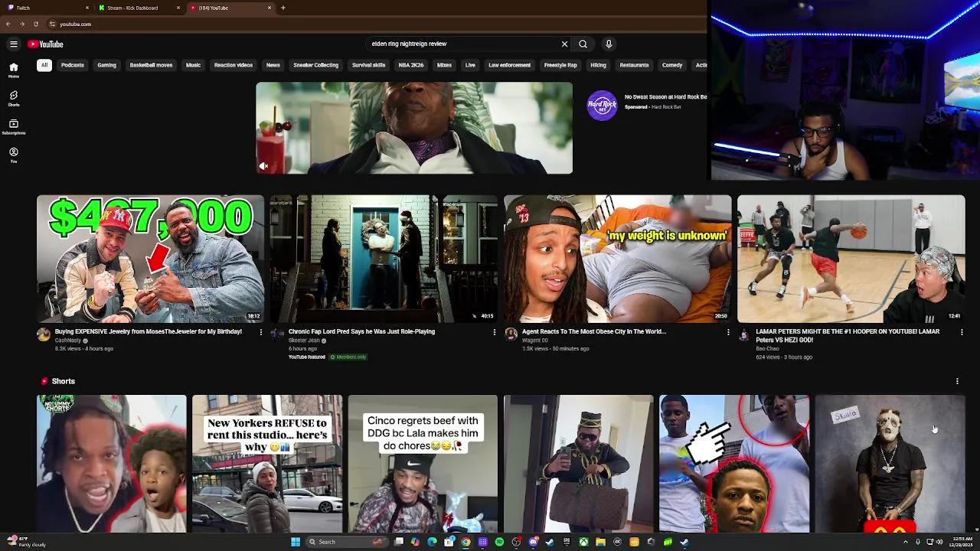This screenshot has height=551, width=980.
Task: Open LAMAR PETERS VS HEZI GOD title
Action: pyautogui.click(x=848, y=335)
